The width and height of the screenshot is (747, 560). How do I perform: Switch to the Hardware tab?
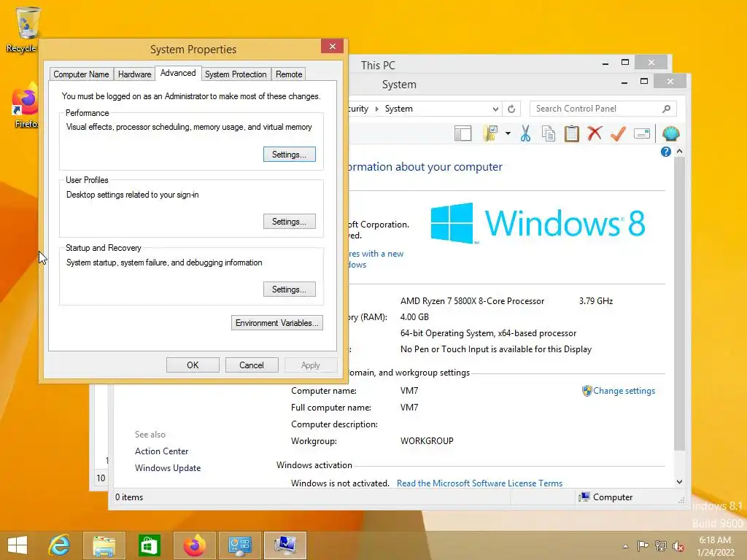[x=134, y=74]
